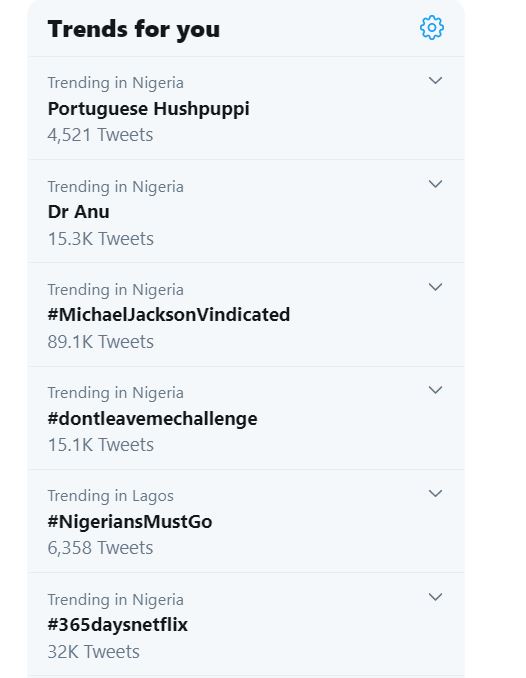This screenshot has height=678, width=526.
Task: Open the Dr Anu trend
Action: point(78,212)
